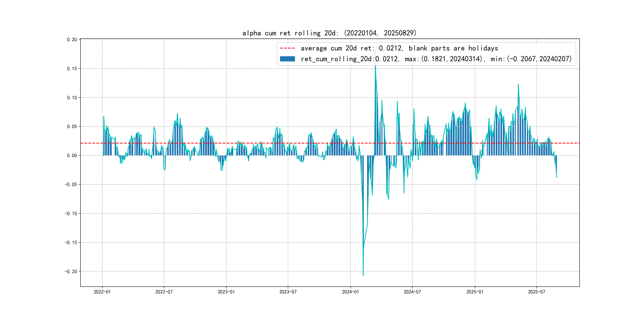Click the 2024-07 x-axis tick label
644x322 pixels.
412,292
